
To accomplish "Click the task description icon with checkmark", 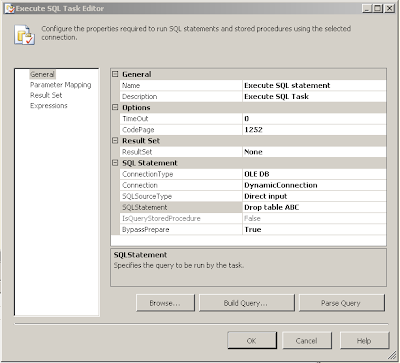I will (x=25, y=35).
